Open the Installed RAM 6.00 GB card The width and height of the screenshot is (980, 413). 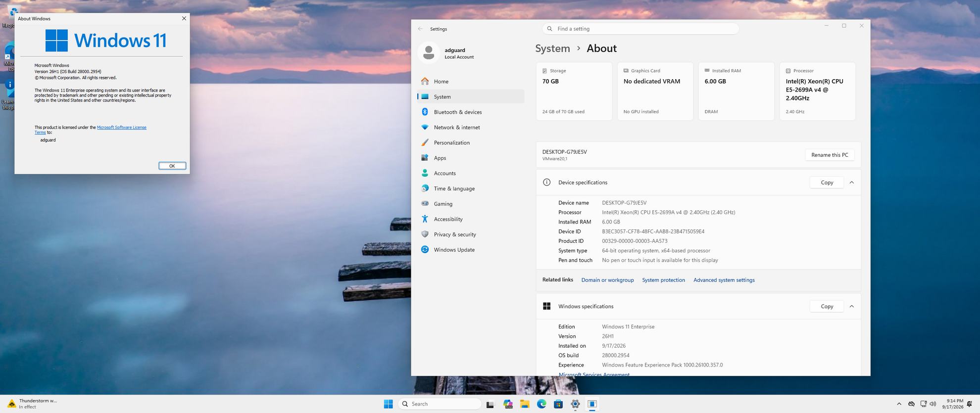(x=736, y=91)
